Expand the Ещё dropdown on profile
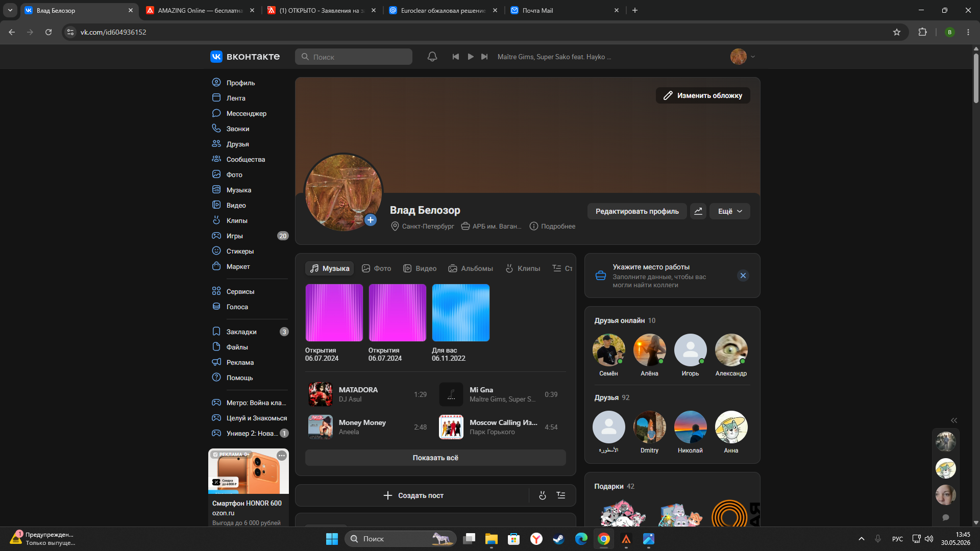 point(730,211)
